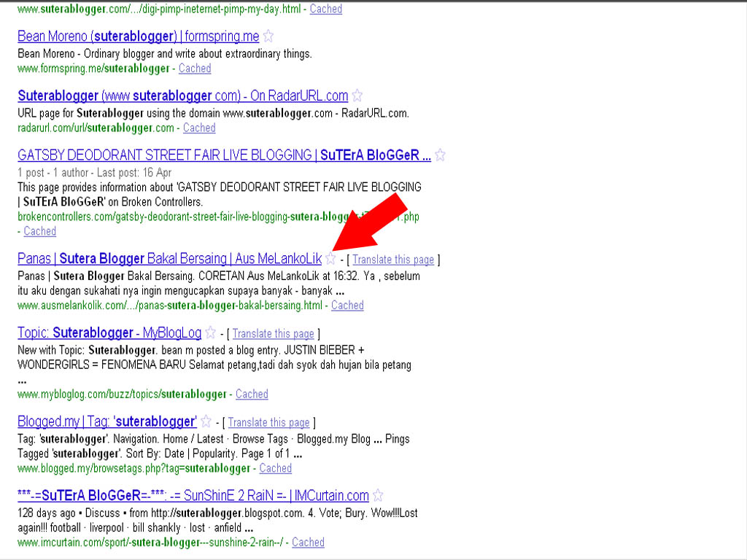Viewport: 747px width, 560px height.
Task: Click the www.ausmelankolik.com green URL text
Action: click(x=170, y=306)
